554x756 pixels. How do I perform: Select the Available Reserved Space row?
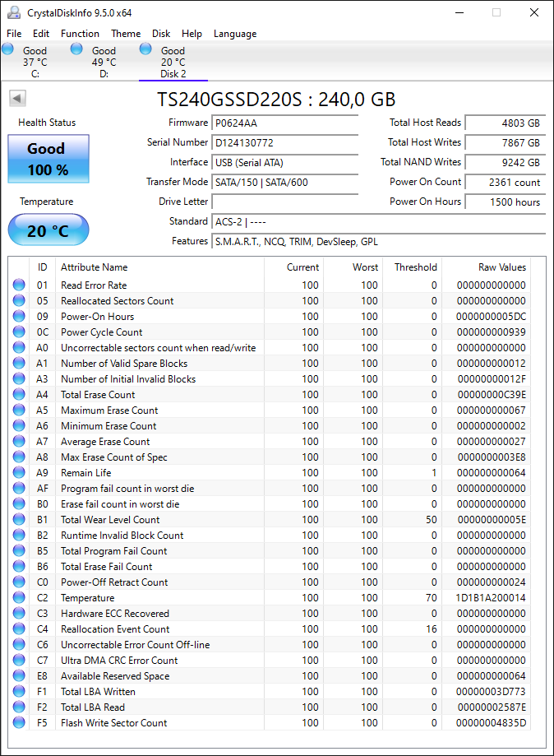pos(270,675)
